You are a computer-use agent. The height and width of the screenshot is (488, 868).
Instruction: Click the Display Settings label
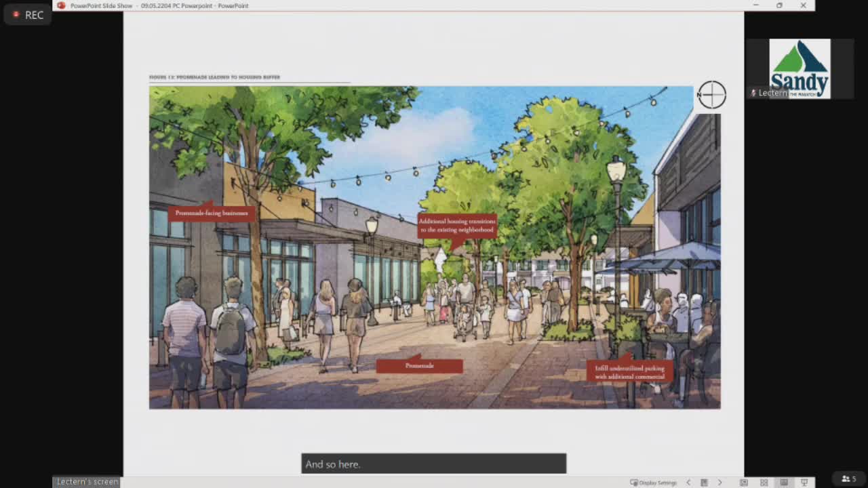(x=656, y=482)
